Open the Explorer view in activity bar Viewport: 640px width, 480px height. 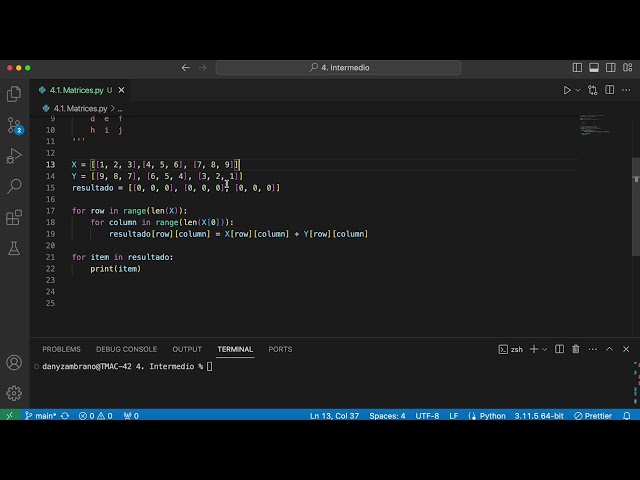(14, 94)
